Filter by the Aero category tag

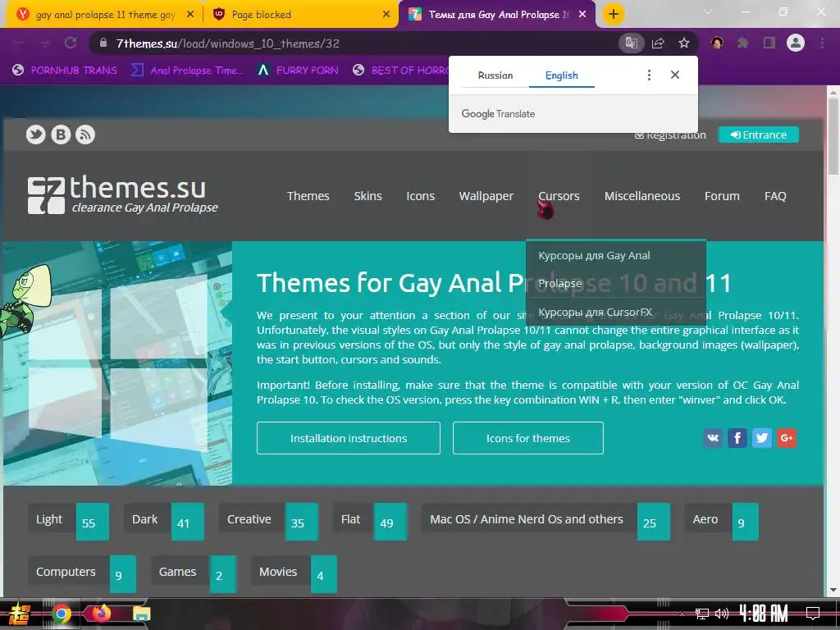722,521
